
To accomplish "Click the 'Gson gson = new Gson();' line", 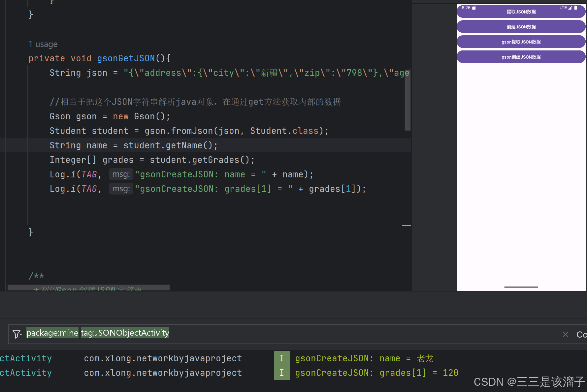I will [110, 116].
